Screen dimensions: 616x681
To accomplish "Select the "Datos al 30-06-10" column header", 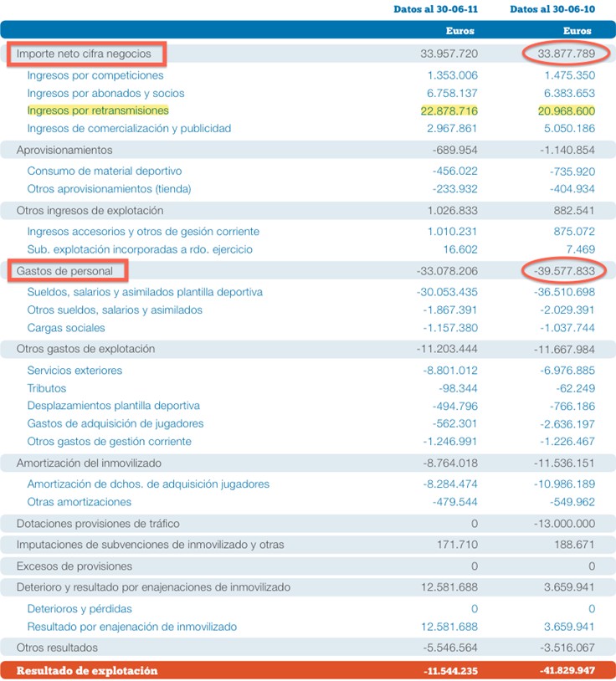I will (x=551, y=9).
